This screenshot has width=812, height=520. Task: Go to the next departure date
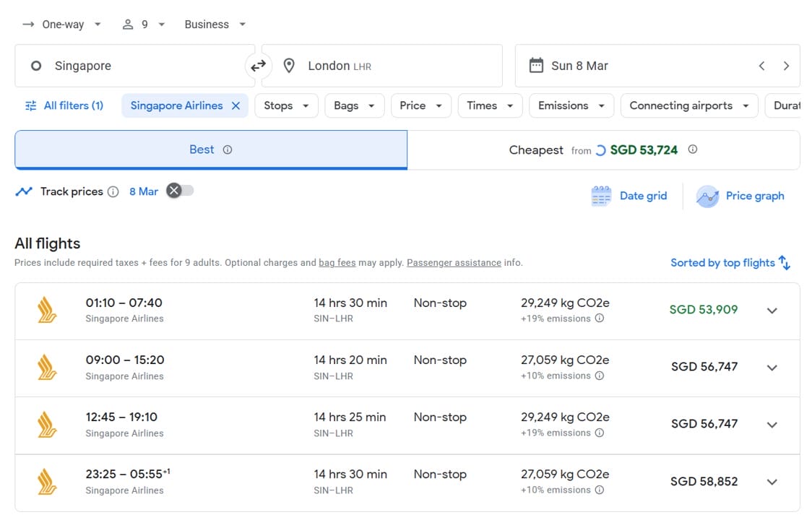pos(786,66)
